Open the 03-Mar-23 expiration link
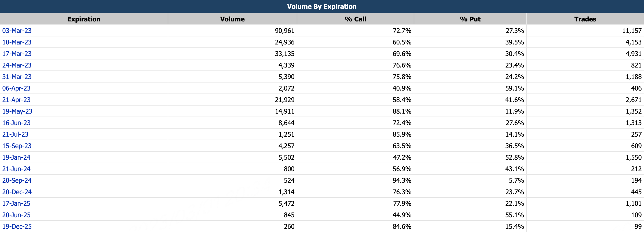This screenshot has width=644, height=232. [17, 31]
